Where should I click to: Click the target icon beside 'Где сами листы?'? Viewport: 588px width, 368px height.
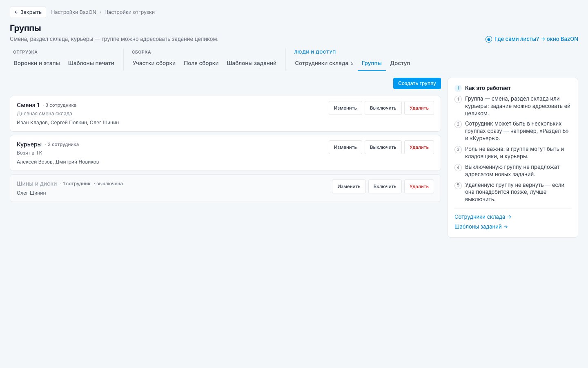(x=488, y=39)
